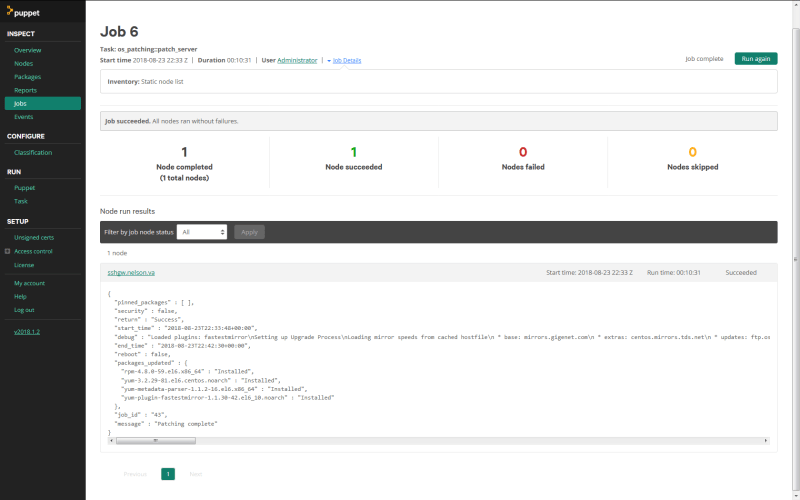800x500 pixels.
Task: Click the yum-3.2.29-81 package line
Action: (x=201, y=380)
